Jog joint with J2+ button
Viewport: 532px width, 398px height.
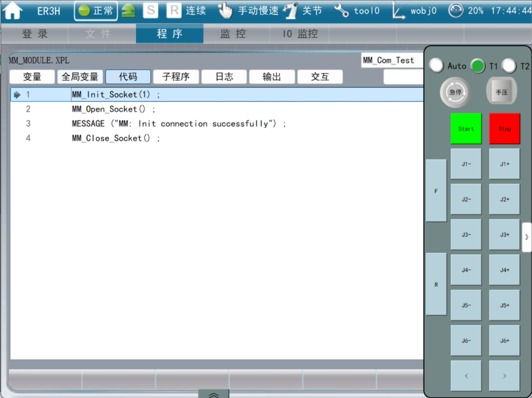pos(505,199)
